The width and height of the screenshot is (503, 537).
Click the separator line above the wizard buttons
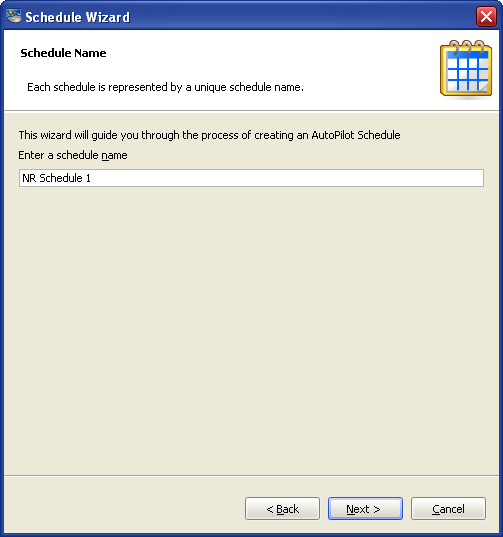[x=251, y=475]
